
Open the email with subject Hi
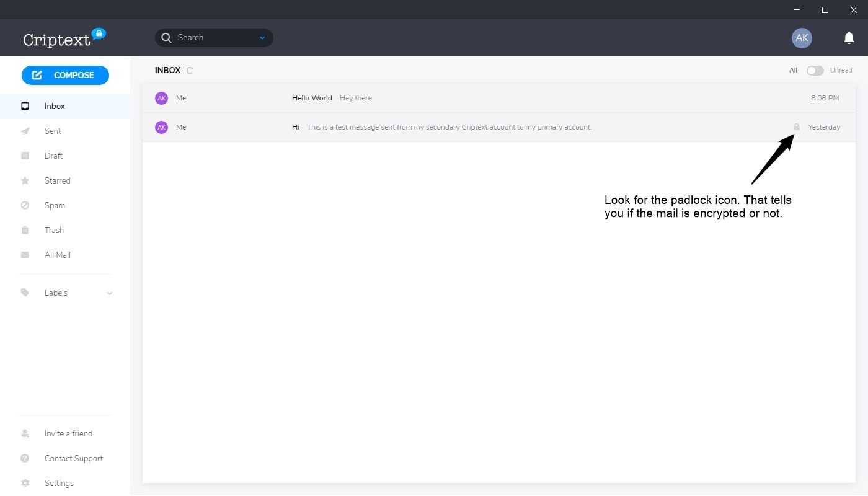(x=498, y=127)
